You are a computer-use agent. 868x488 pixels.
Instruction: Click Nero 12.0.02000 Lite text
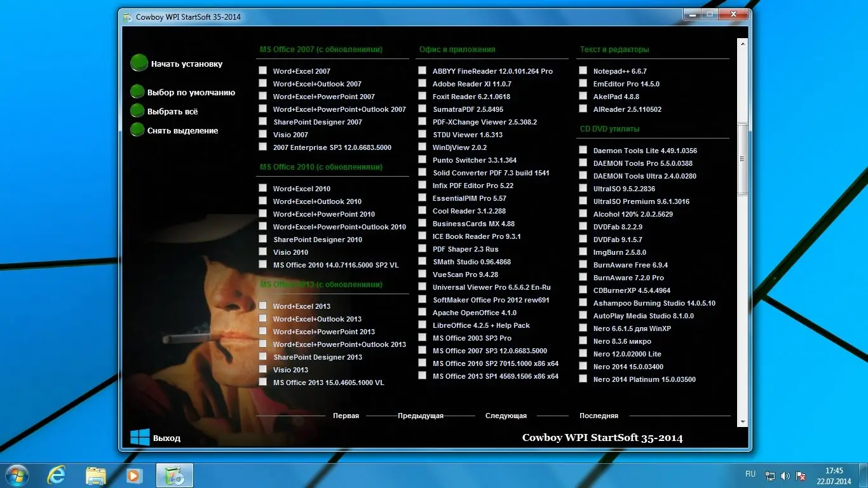(x=627, y=354)
